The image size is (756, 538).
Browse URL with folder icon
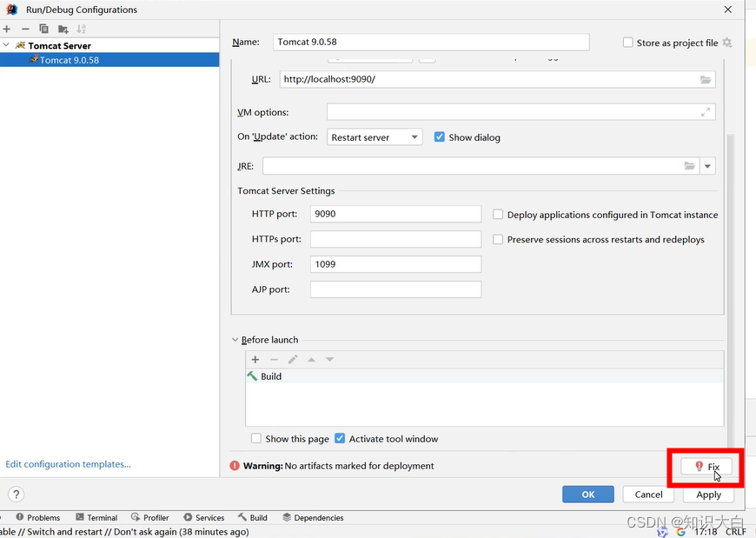tap(706, 80)
